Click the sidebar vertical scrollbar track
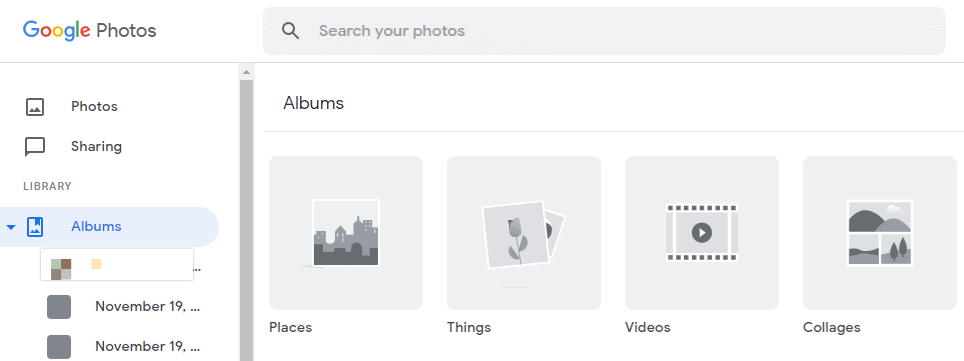The height and width of the screenshot is (361, 964). pos(246,220)
